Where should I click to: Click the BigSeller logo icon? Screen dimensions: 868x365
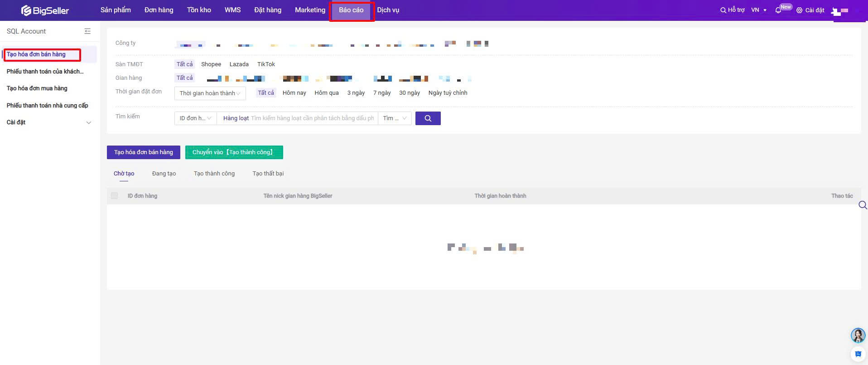26,10
